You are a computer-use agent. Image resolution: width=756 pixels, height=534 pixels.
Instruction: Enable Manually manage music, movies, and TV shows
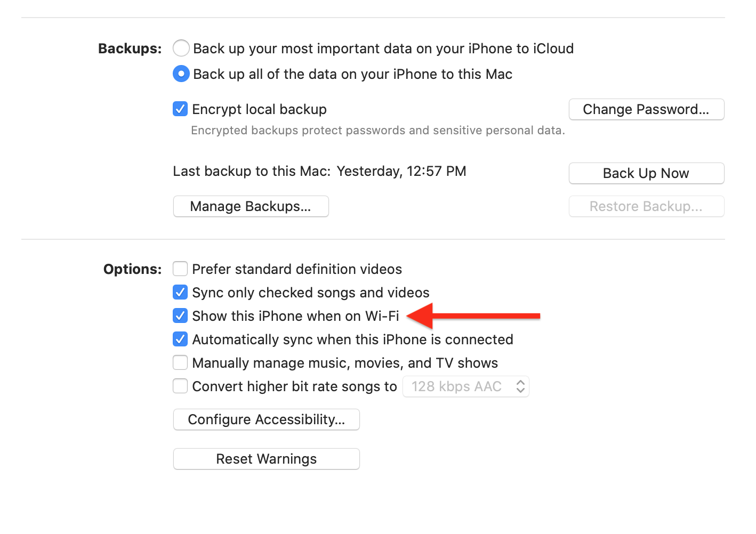180,362
